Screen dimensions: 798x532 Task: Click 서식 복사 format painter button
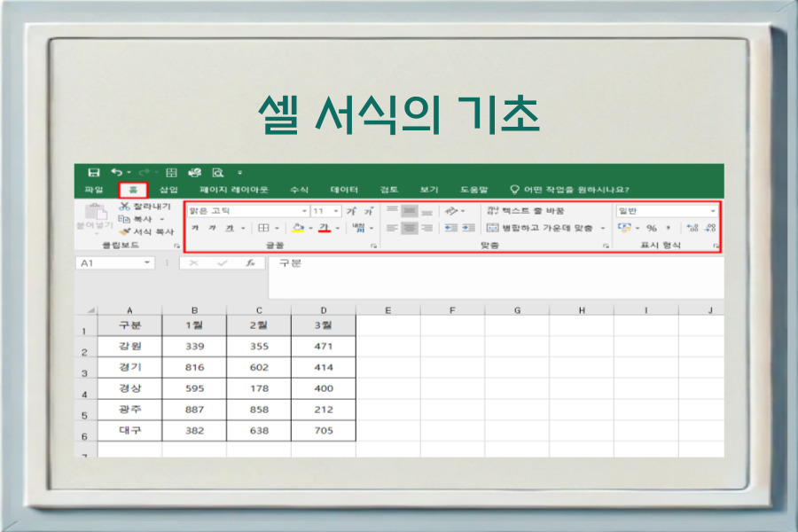(146, 231)
